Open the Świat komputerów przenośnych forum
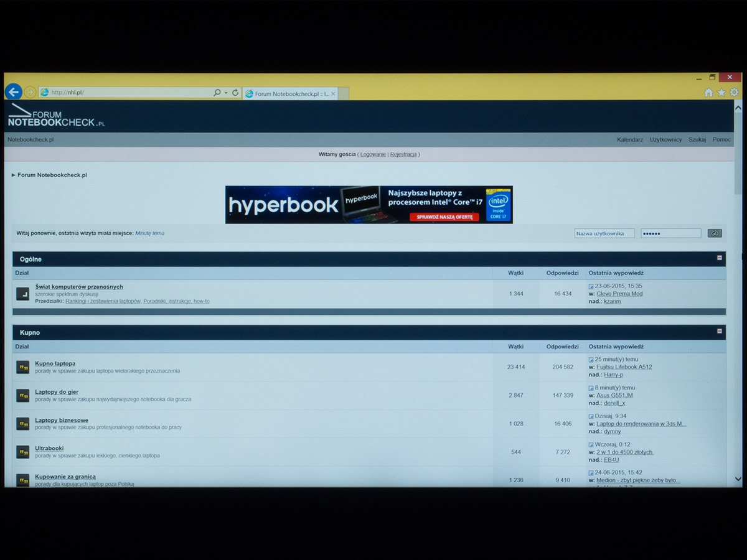This screenshot has height=560, width=747. pyautogui.click(x=79, y=287)
